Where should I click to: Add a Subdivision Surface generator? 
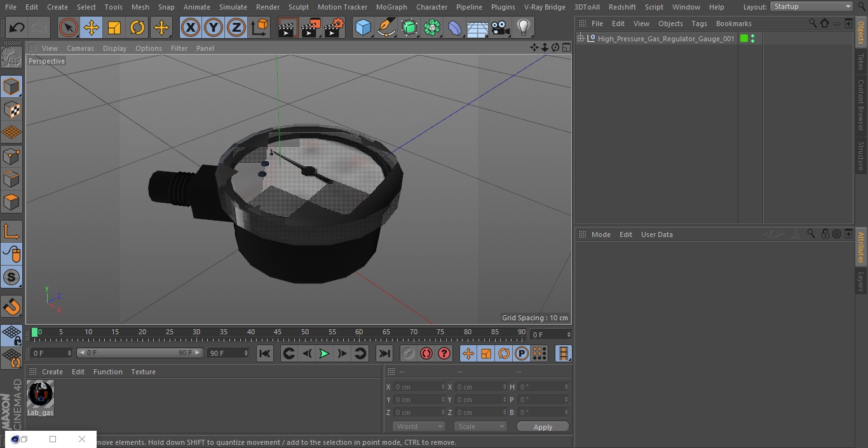pyautogui.click(x=409, y=27)
